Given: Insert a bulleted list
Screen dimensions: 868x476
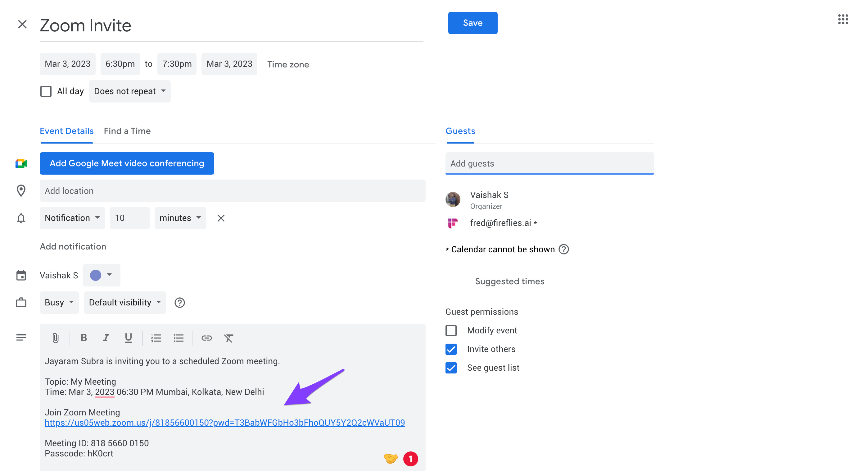Looking at the screenshot, I should (179, 338).
